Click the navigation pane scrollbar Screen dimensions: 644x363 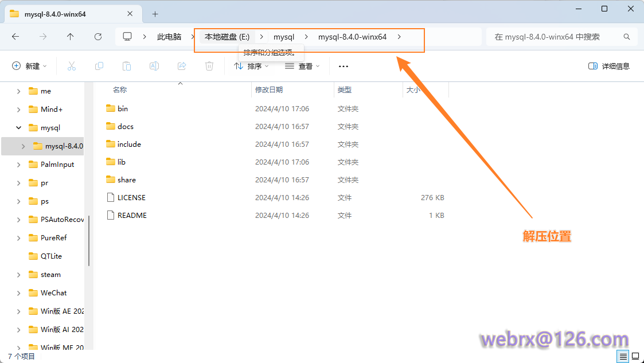[89, 241]
